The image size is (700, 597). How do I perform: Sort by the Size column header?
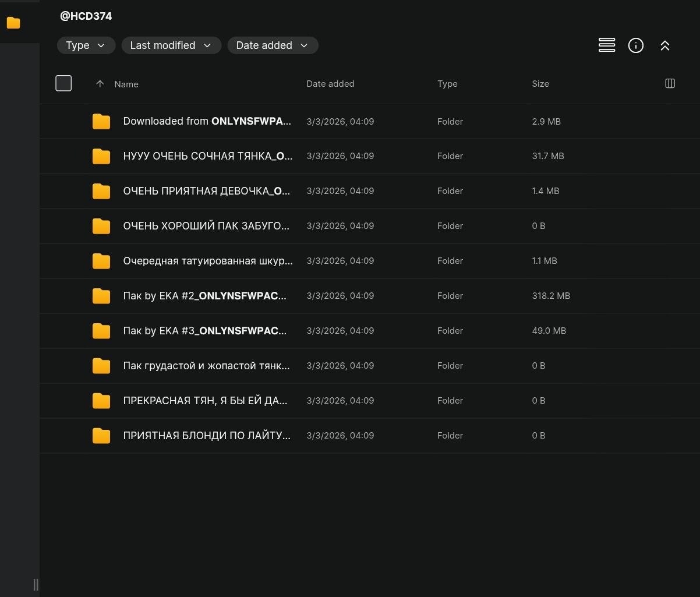point(540,84)
